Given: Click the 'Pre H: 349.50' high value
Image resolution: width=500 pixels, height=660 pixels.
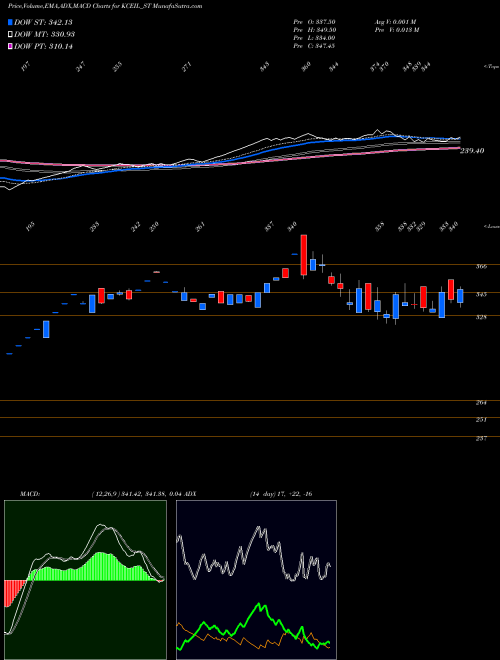Looking at the screenshot, I should [x=314, y=30].
